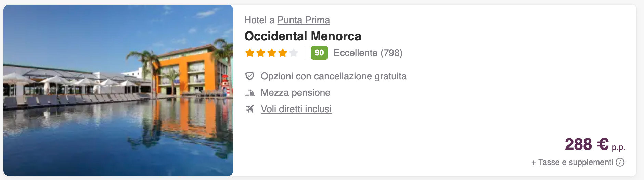Click the green 90 score badge
Viewport: 644px width, 180px height.
point(319,53)
